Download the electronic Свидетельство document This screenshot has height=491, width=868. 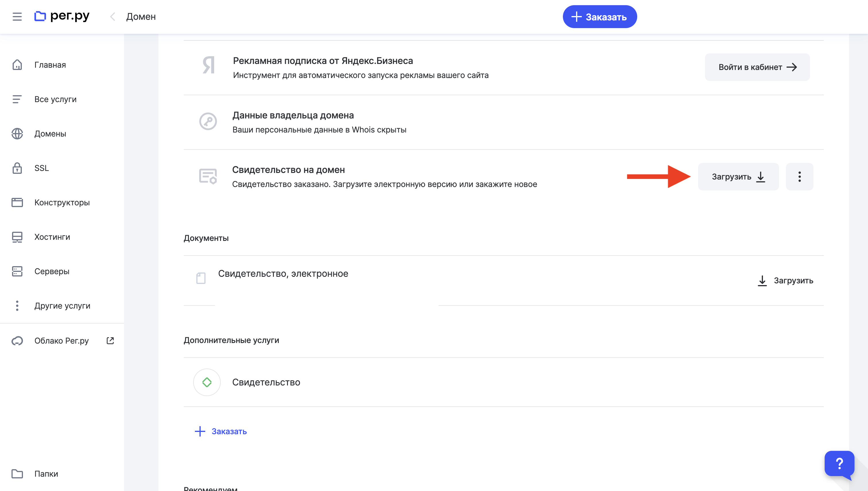click(x=785, y=280)
